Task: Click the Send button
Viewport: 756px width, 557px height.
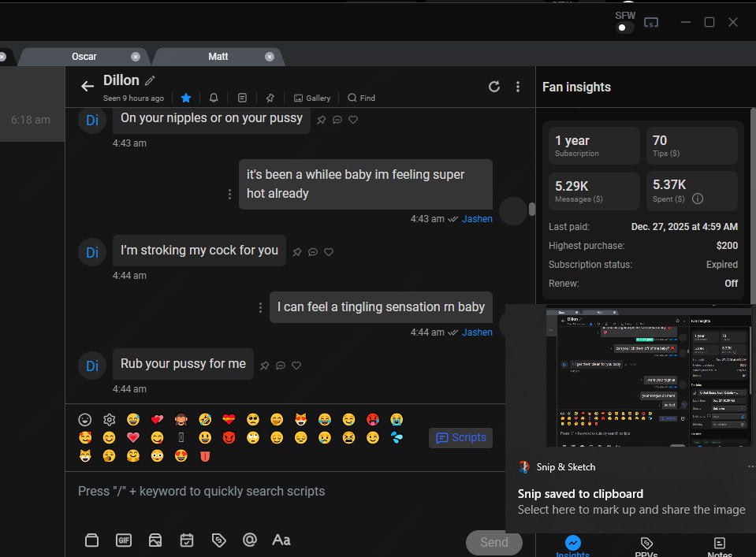Action: (x=493, y=543)
